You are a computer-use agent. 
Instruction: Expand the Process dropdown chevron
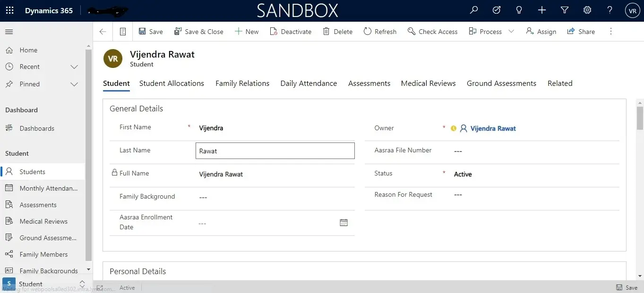511,32
